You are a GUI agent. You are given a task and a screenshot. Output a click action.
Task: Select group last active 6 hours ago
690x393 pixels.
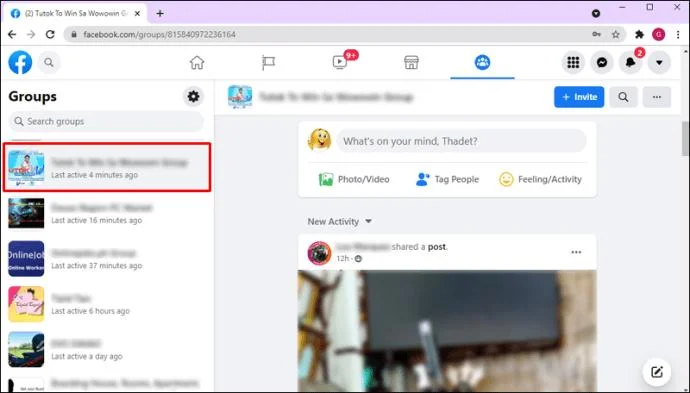coord(107,304)
